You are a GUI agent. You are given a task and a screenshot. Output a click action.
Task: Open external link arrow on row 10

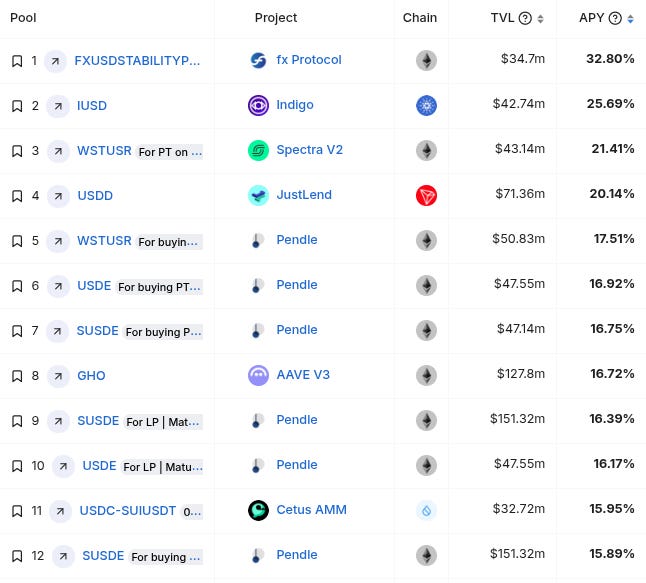[63, 466]
